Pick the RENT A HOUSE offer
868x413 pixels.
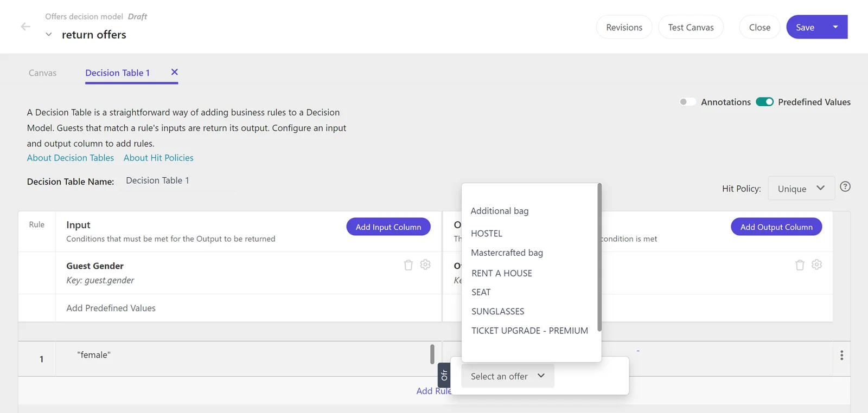coord(502,273)
